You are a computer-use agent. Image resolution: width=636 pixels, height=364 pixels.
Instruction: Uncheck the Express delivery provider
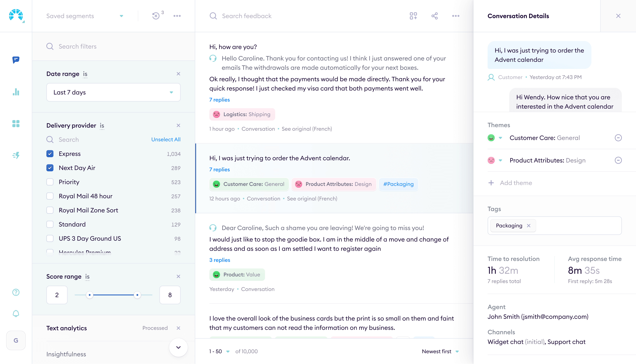50,154
